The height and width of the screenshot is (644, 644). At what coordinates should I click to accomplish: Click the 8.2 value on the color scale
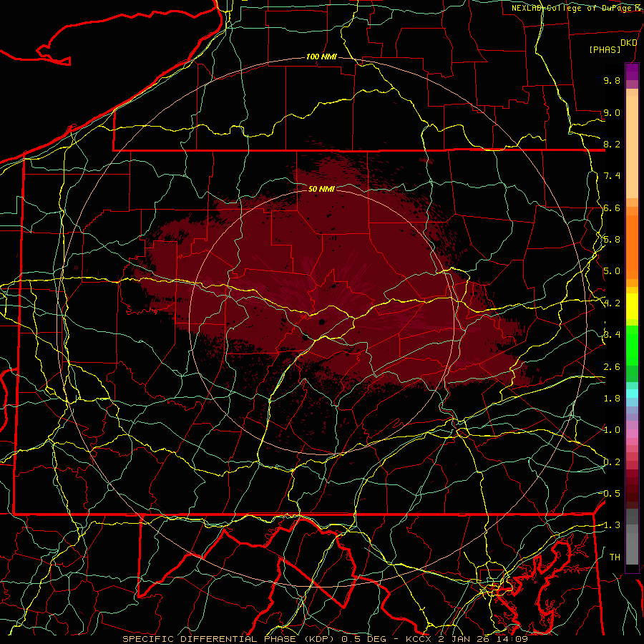tap(612, 144)
